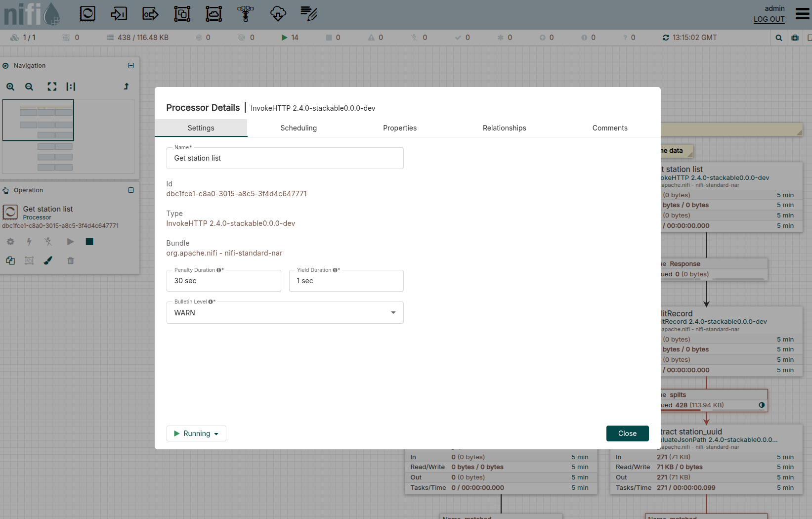Click the Fit to screen icon

[52, 86]
